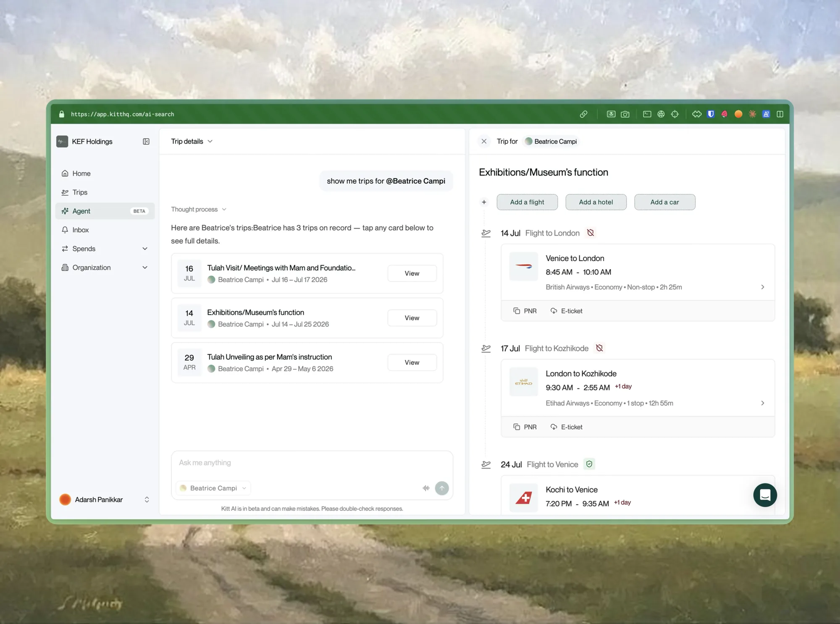Expand the Organization menu
840x624 pixels.
(105, 267)
